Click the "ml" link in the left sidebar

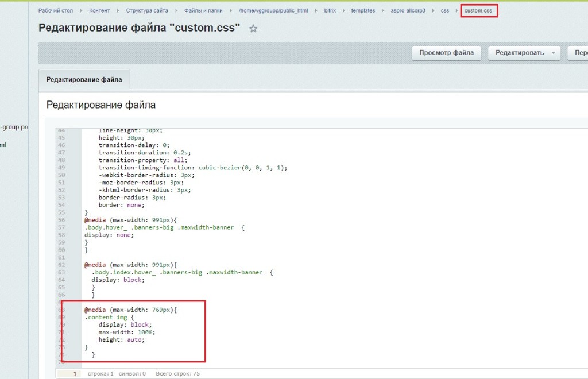click(3, 145)
